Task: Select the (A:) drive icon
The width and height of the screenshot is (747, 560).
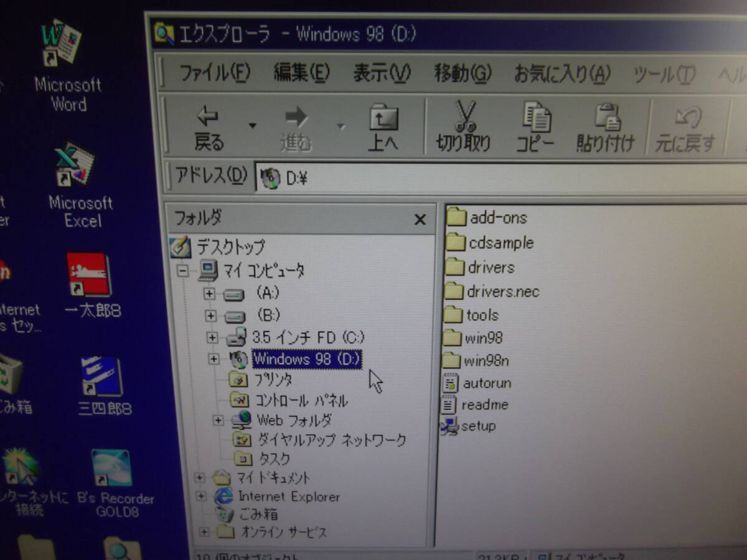Action: point(235,294)
